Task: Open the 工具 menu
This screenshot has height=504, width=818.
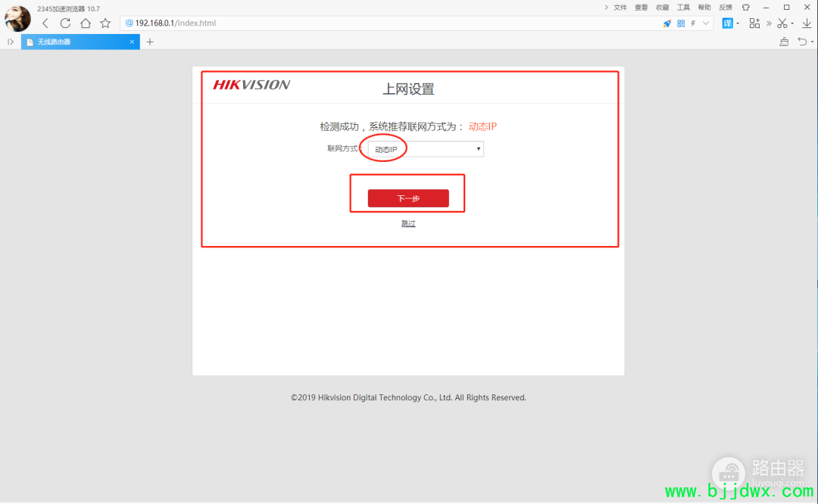Action: (x=683, y=8)
